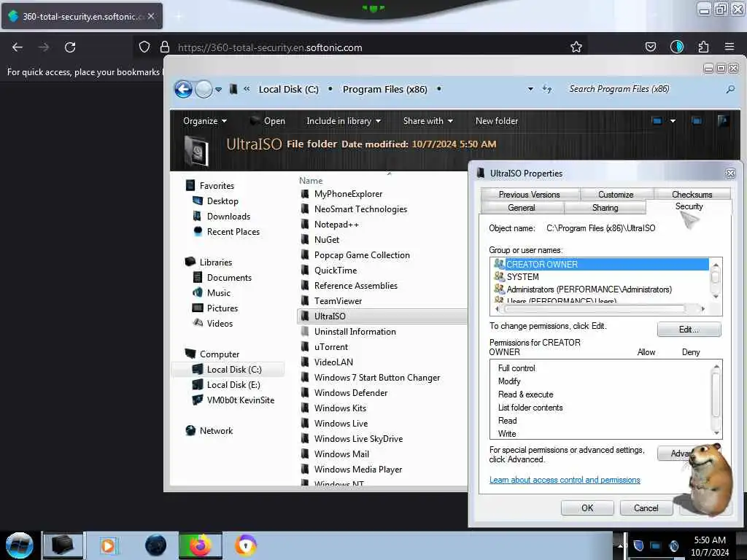The width and height of the screenshot is (747, 560).
Task: Open the Windows Start orb
Action: (x=20, y=545)
